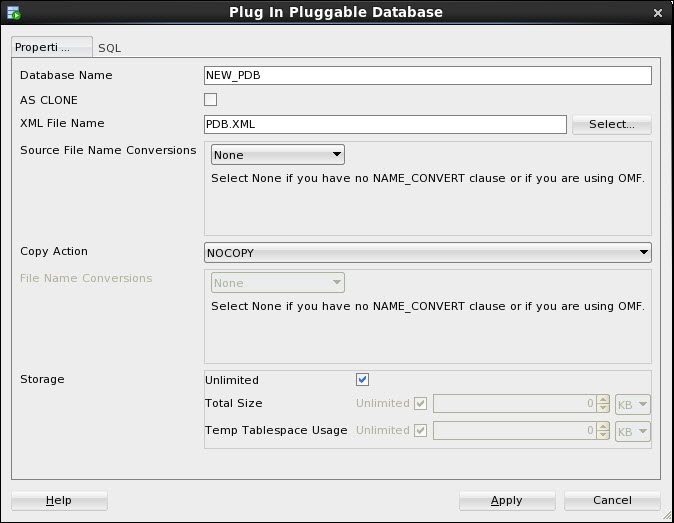Toggle Temp Tablespace Usage Unlimited checkbox
The image size is (674, 523).
click(420, 431)
